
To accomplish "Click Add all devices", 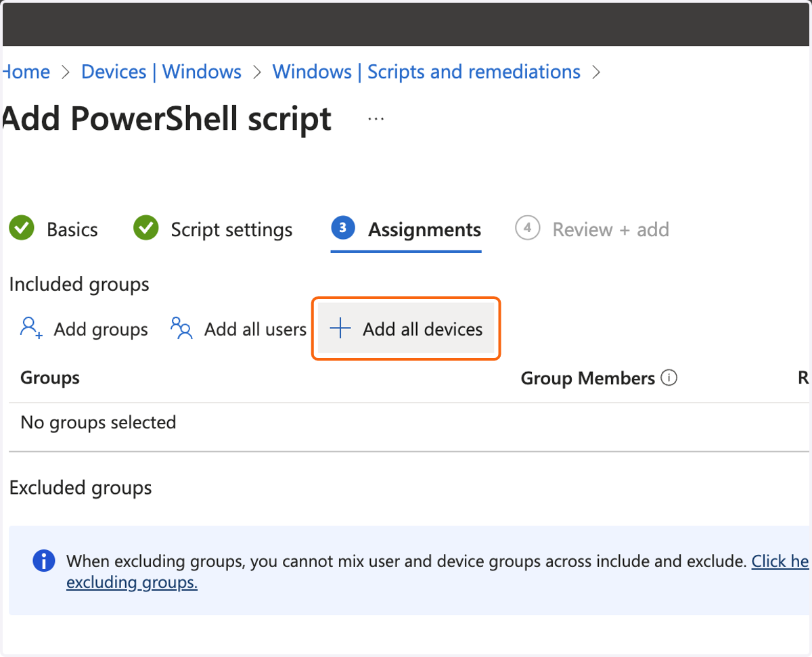I will coord(406,329).
